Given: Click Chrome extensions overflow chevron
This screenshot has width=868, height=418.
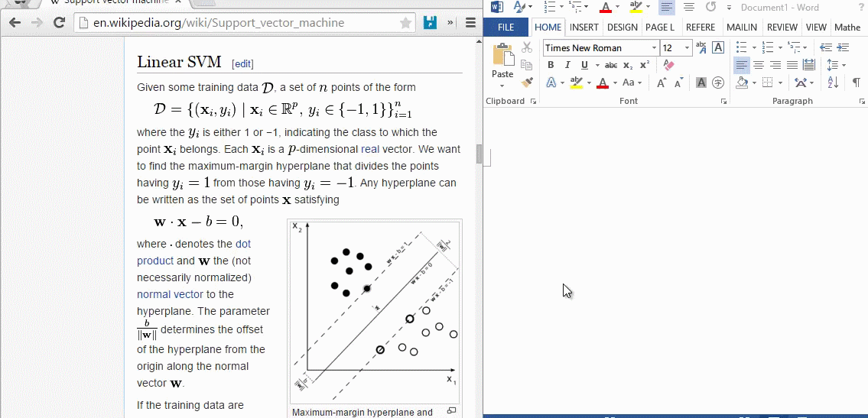Looking at the screenshot, I should tap(450, 23).
